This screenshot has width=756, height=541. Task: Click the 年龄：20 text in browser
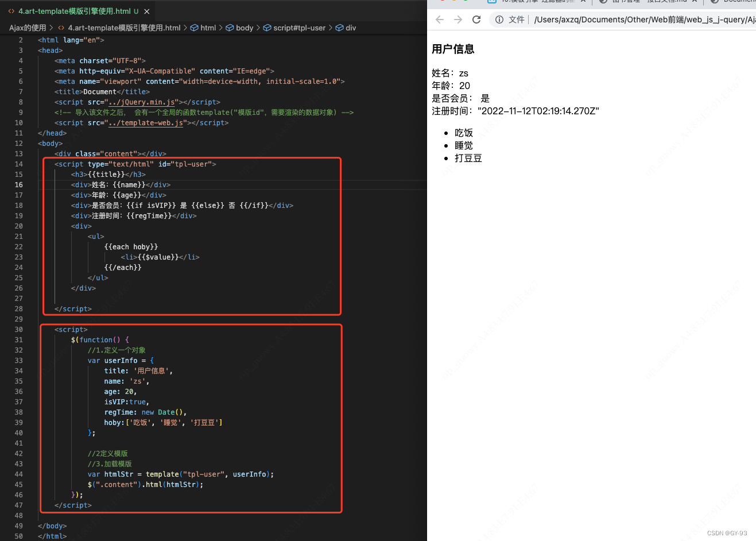(x=451, y=86)
